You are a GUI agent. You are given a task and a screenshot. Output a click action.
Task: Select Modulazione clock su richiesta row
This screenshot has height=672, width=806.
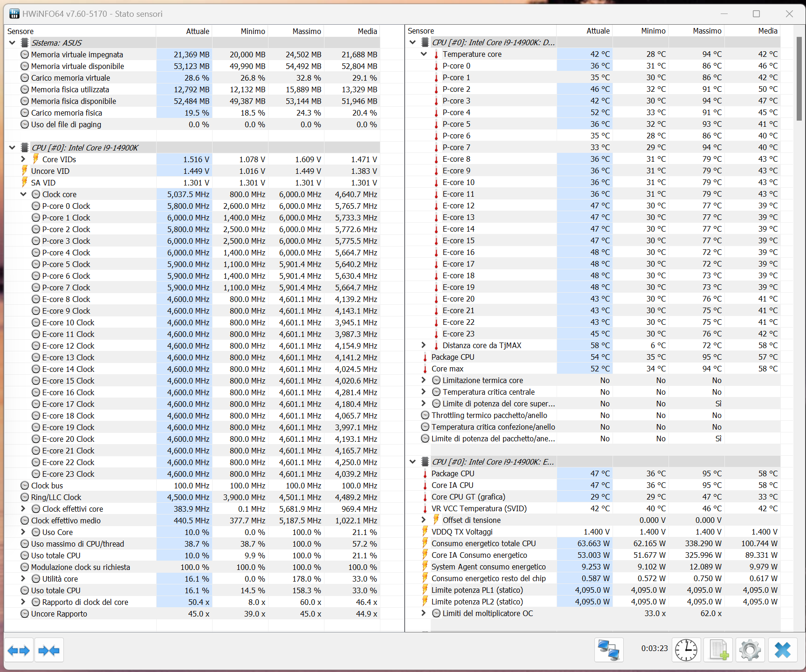coord(192,567)
